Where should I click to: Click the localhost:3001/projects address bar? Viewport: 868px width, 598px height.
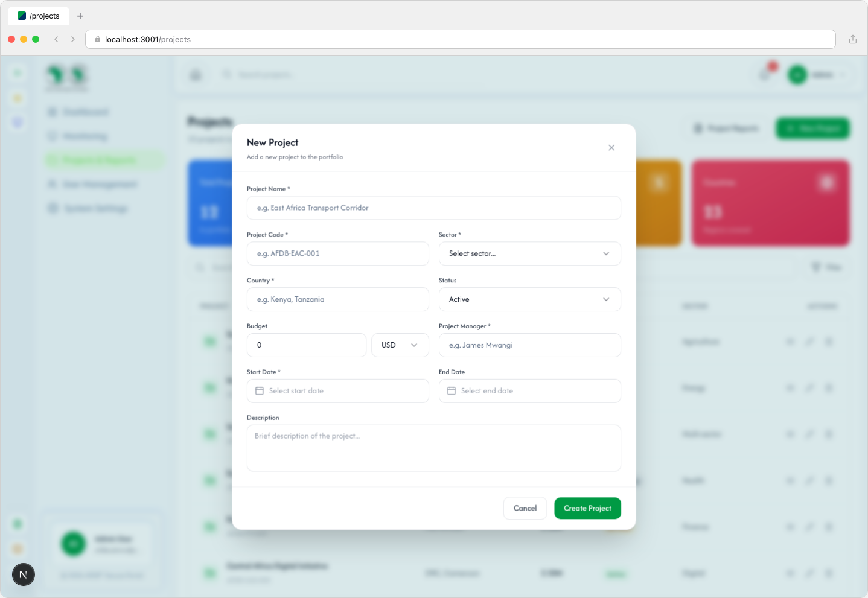click(461, 39)
